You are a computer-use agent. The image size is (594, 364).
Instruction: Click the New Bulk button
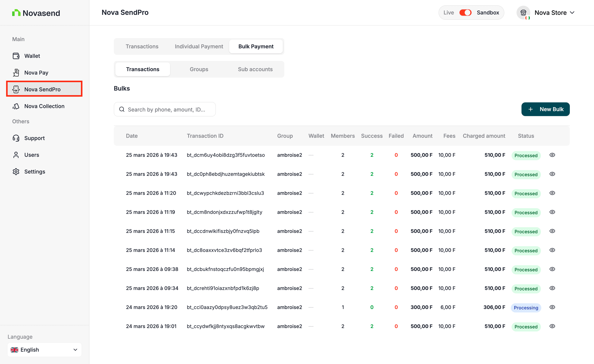(x=545, y=109)
